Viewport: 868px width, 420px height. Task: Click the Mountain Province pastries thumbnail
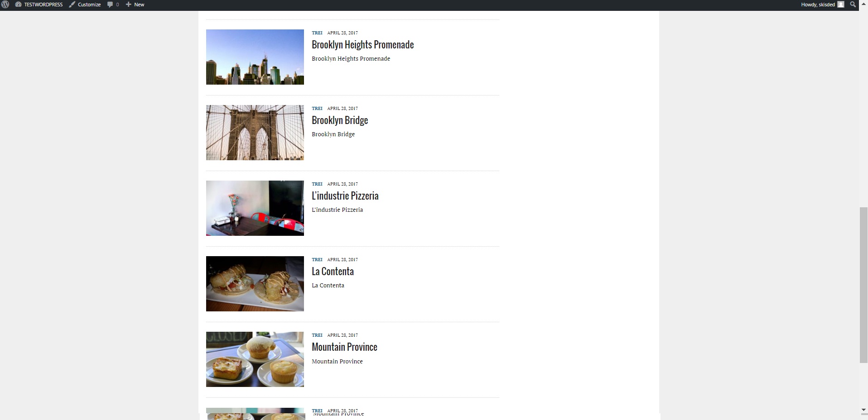tap(255, 359)
